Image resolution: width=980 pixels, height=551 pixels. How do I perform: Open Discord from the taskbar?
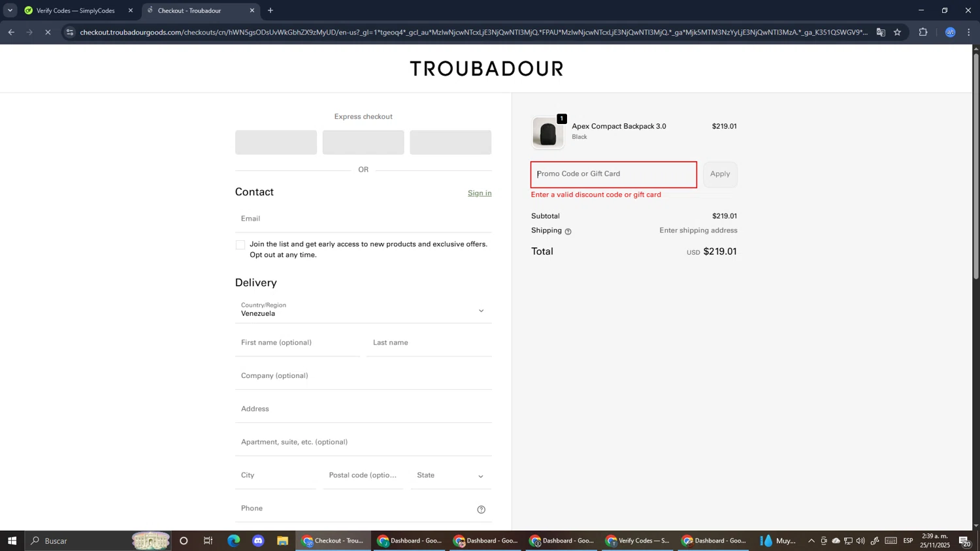[258, 541]
